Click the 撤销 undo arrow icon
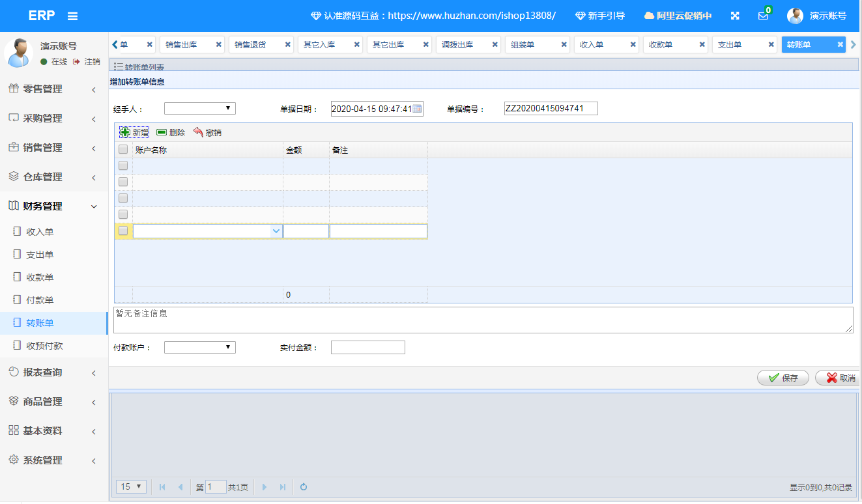Image resolution: width=862 pixels, height=504 pixels. coord(199,132)
